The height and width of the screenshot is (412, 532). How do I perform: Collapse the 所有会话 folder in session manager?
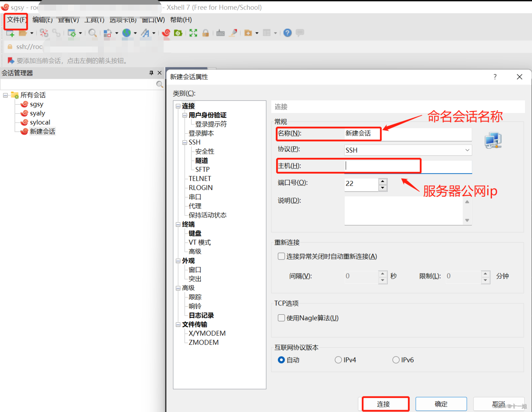coord(5,95)
